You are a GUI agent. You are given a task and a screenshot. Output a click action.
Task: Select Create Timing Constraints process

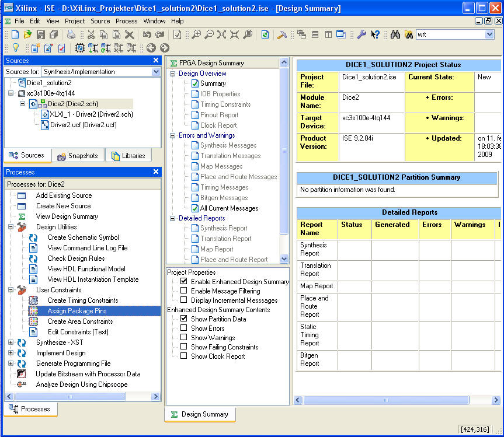[x=83, y=300]
